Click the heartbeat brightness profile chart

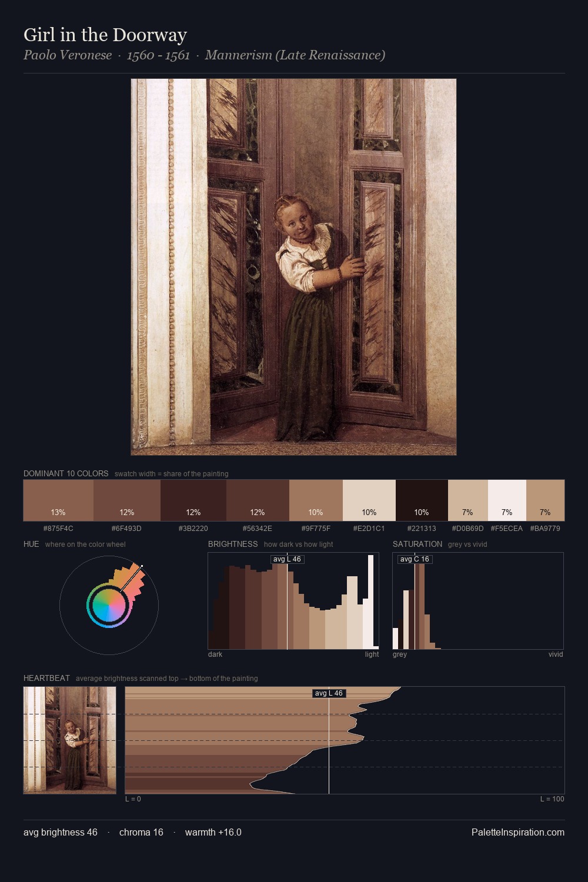pos(345,740)
